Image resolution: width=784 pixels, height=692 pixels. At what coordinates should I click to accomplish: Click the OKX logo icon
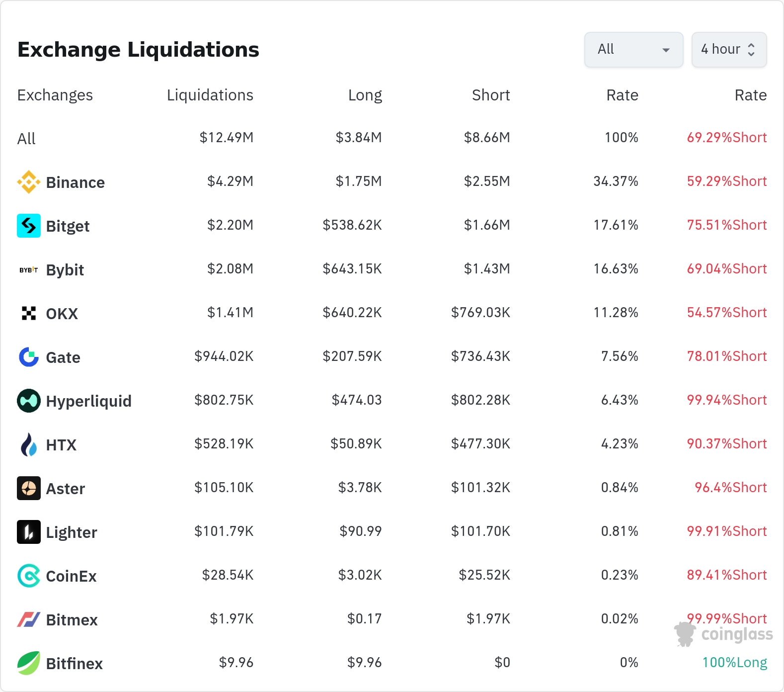click(29, 313)
